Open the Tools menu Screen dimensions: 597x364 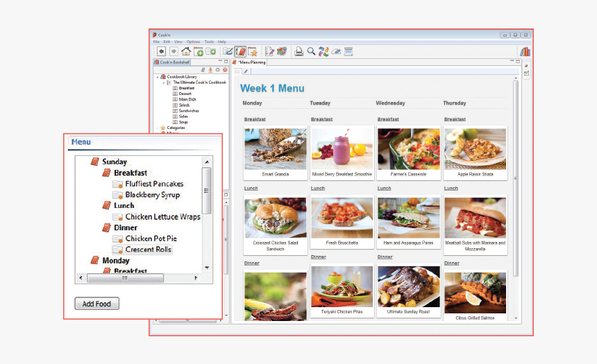click(x=209, y=42)
